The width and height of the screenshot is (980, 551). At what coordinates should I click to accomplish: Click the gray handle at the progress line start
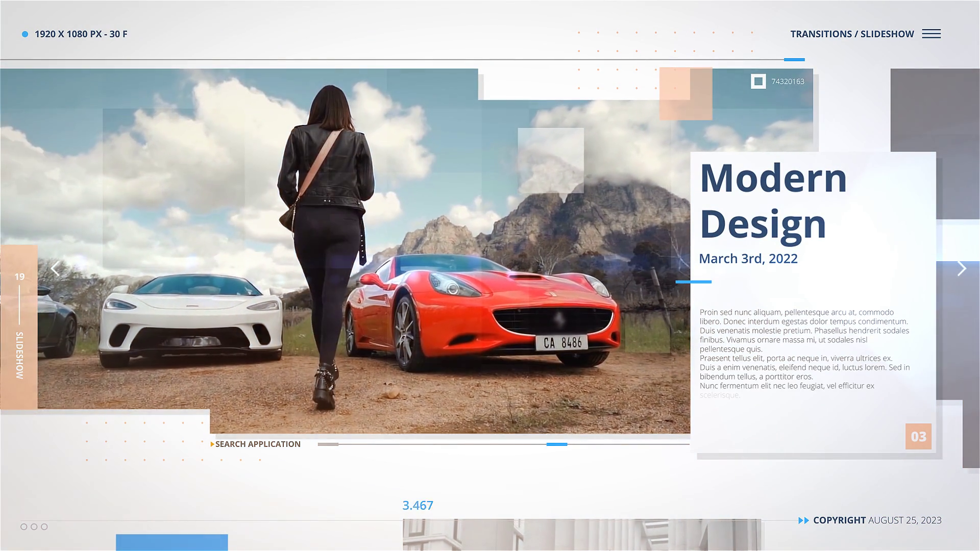328,444
